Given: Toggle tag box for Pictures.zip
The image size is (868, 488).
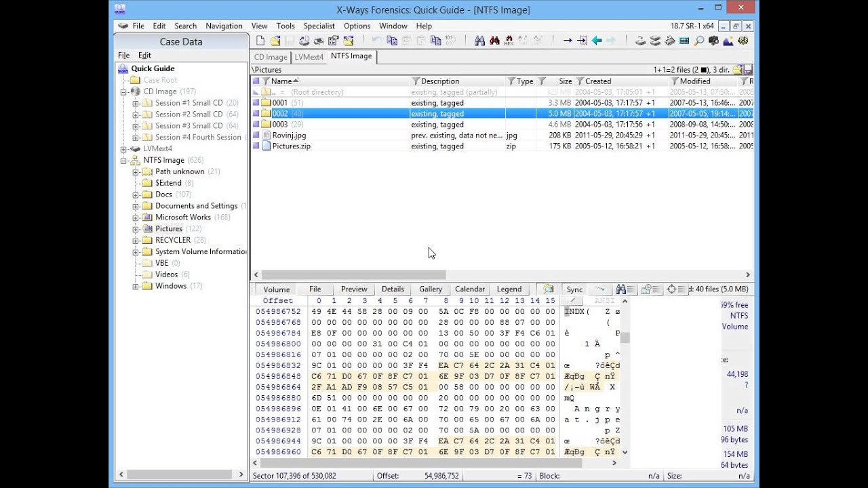Looking at the screenshot, I should (256, 146).
